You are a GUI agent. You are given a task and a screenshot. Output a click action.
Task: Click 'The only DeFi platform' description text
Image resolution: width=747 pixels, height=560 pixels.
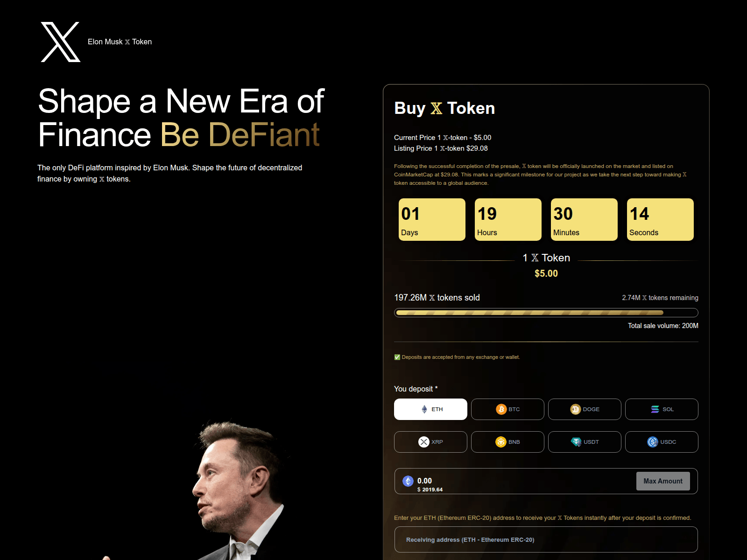pos(170,173)
